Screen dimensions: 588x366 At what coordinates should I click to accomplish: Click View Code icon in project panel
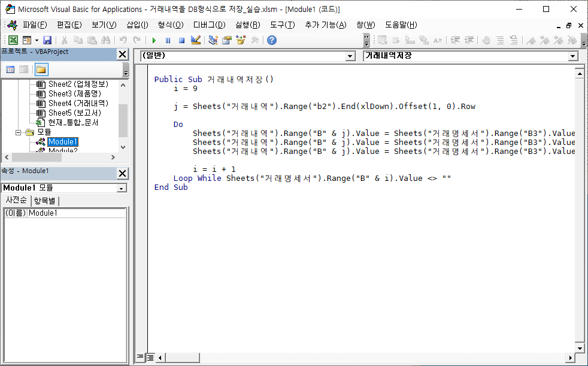tap(10, 69)
